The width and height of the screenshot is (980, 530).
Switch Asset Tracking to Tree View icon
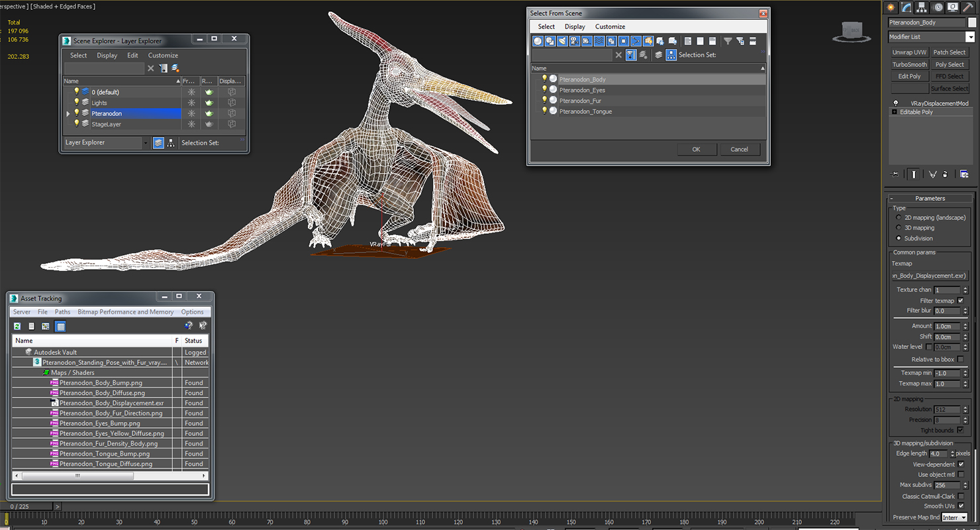point(46,326)
